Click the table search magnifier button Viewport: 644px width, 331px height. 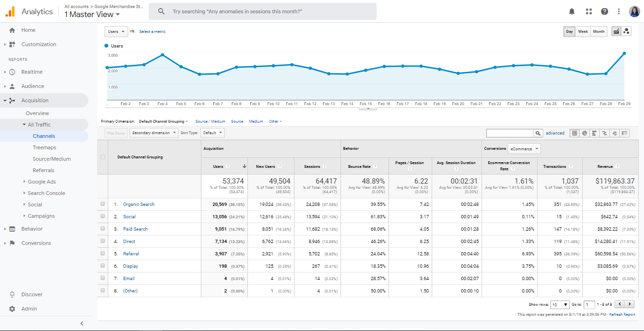pos(538,133)
